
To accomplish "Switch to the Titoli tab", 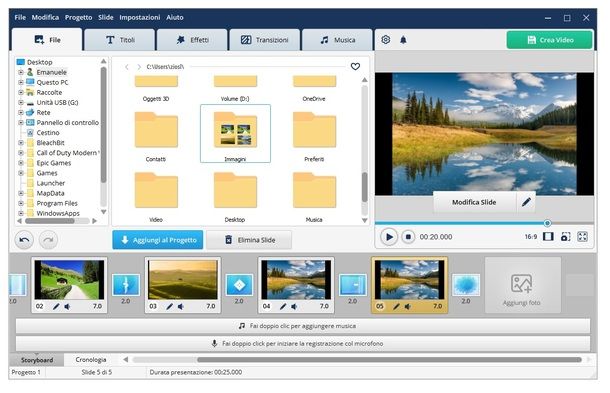I will [120, 40].
